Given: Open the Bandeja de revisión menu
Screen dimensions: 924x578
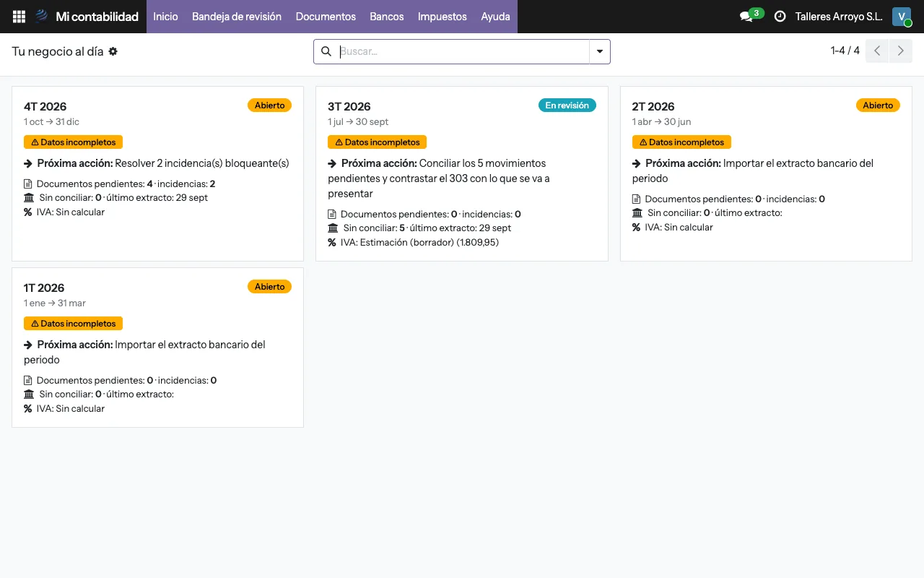Looking at the screenshot, I should point(237,17).
